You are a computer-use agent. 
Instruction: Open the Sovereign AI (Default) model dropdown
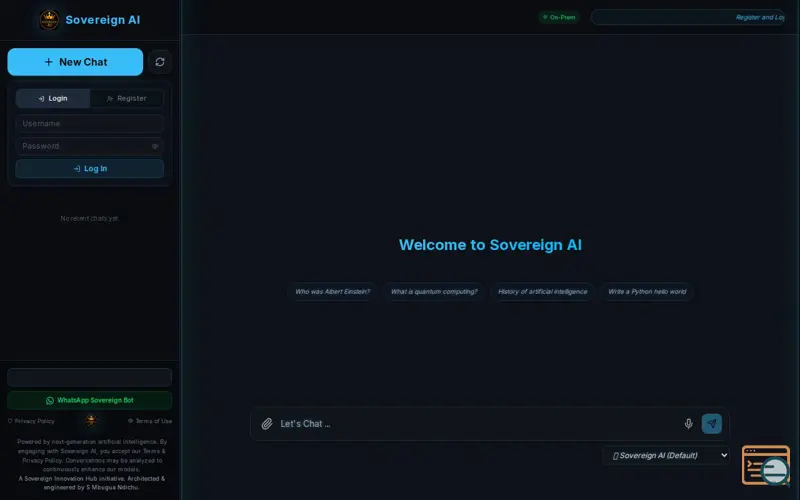666,456
